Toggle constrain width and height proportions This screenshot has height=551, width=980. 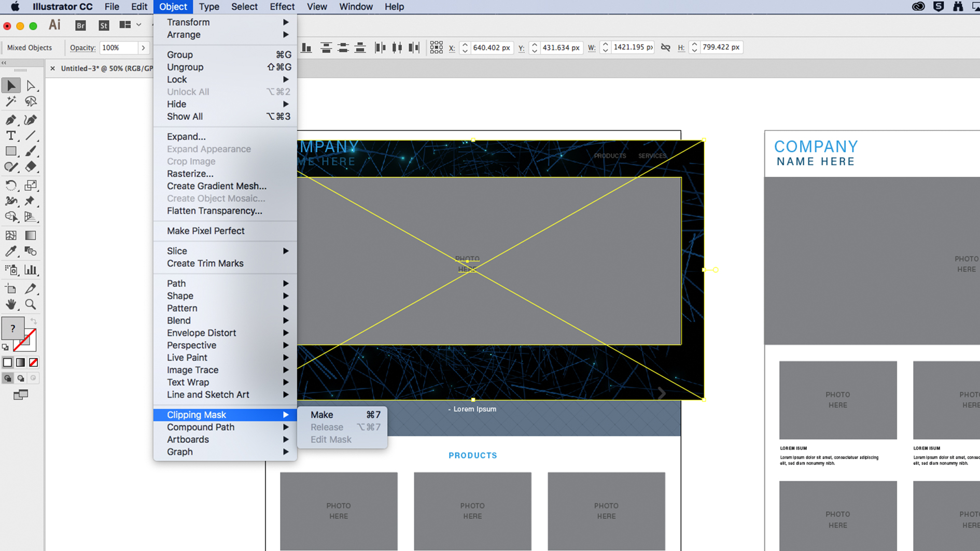point(665,47)
